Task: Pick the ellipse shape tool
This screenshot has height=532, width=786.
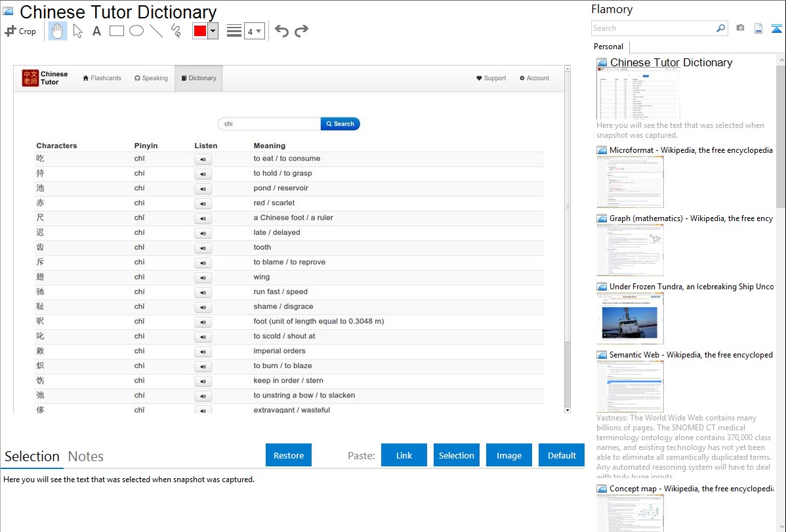Action: [136, 31]
